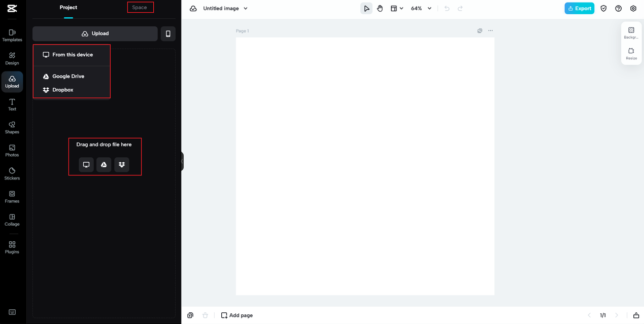The image size is (644, 324).
Task: Click the computer icon under Drag and drop
Action: 86,165
